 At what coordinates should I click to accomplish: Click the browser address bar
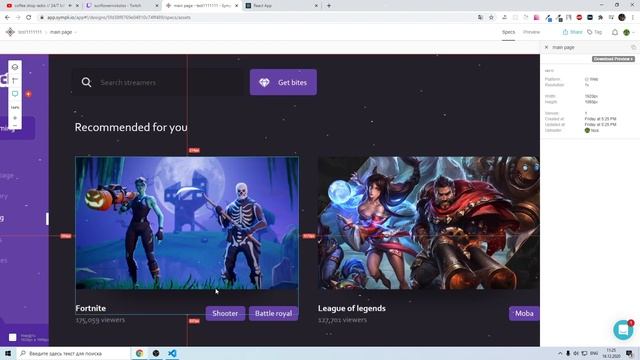tap(257, 18)
